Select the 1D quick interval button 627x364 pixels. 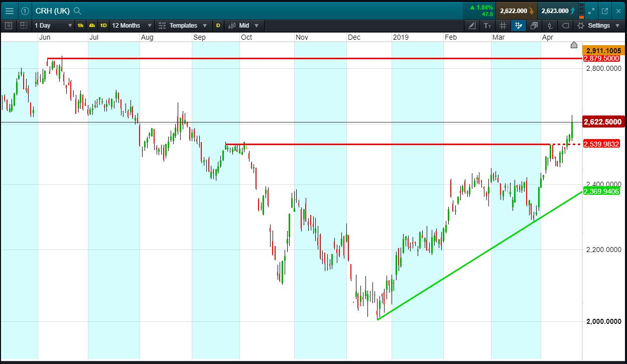(x=103, y=25)
